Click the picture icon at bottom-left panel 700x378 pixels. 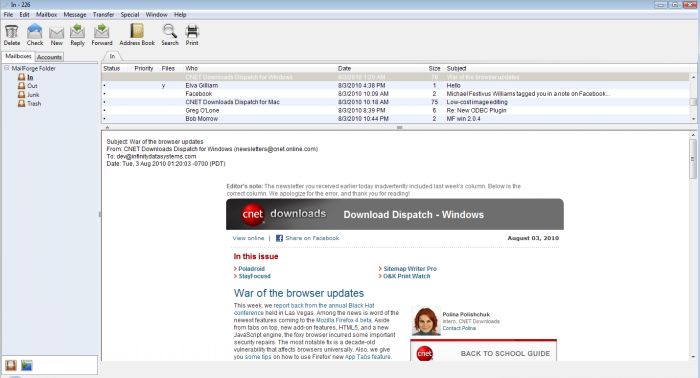pos(27,366)
